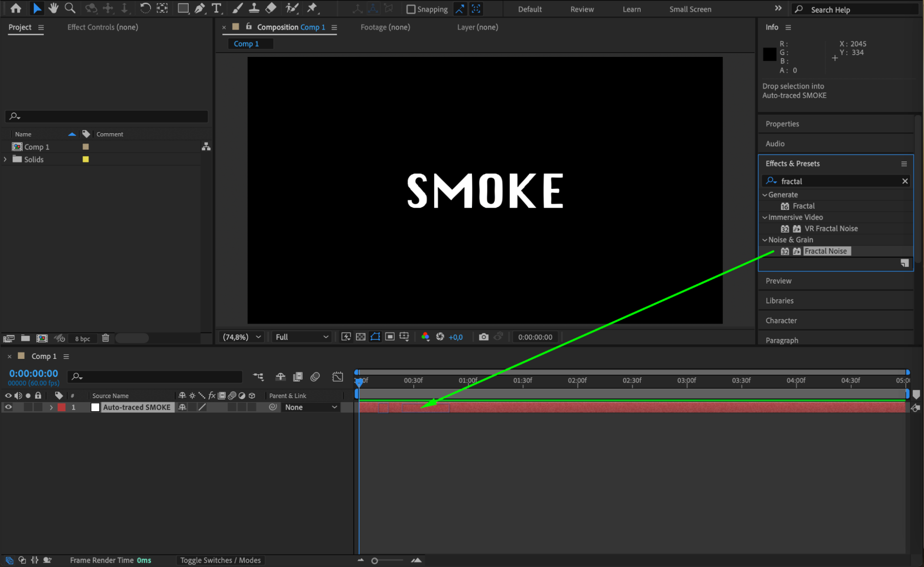The height and width of the screenshot is (567, 924).
Task: Click the red label swatch of layer 1
Action: pyautogui.click(x=61, y=407)
